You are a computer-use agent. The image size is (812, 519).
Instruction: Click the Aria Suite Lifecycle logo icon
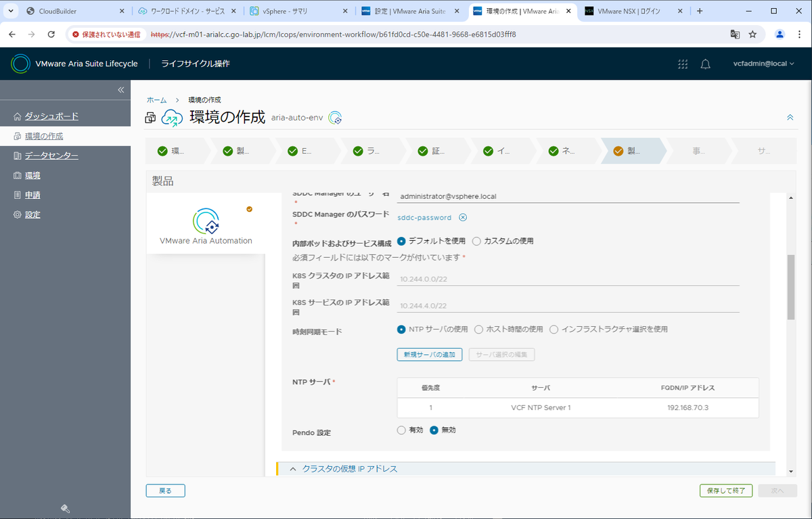(x=21, y=64)
